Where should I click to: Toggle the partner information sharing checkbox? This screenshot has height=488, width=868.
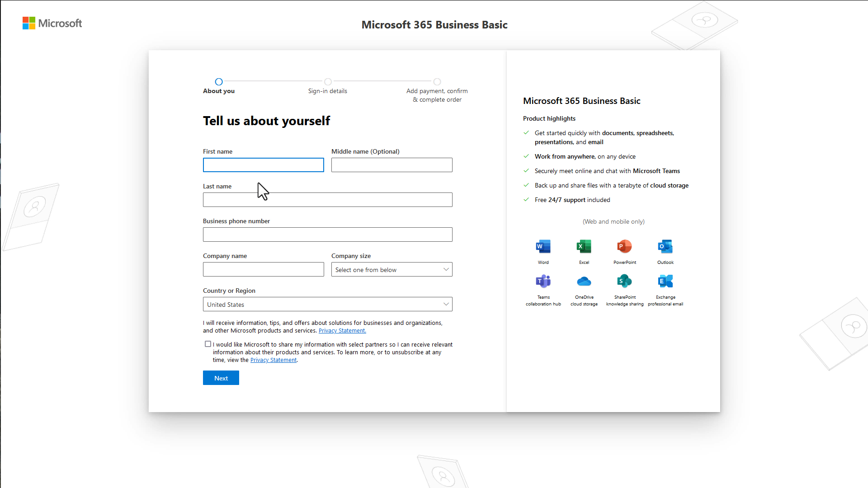(208, 344)
